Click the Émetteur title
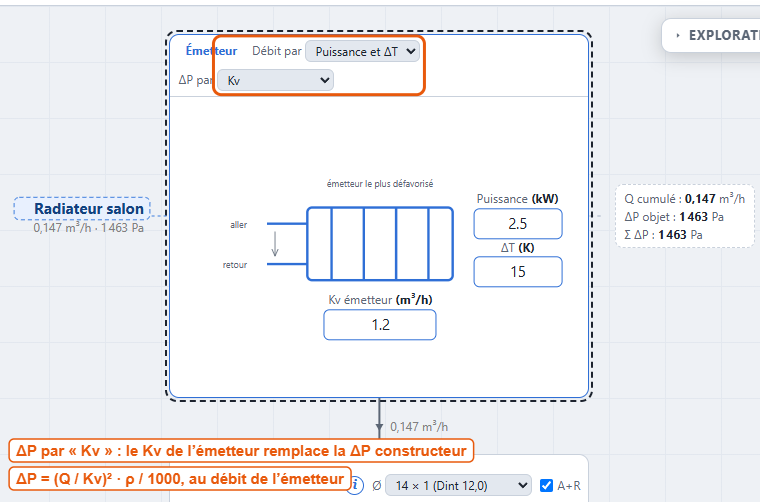This screenshot has width=760, height=502. click(211, 51)
